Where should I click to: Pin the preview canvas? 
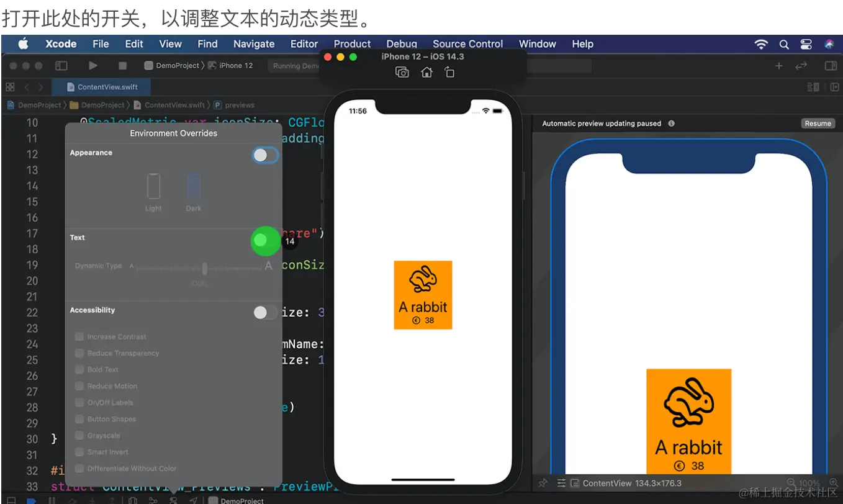[x=543, y=483]
